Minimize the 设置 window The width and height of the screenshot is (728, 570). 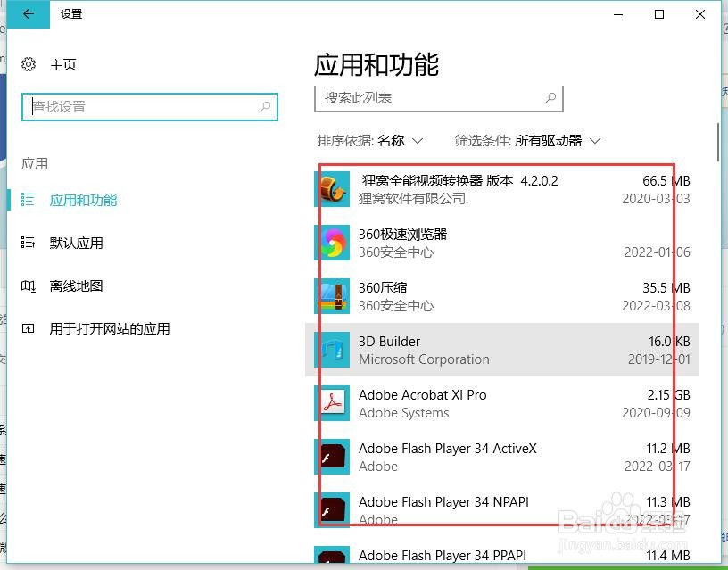click(618, 14)
